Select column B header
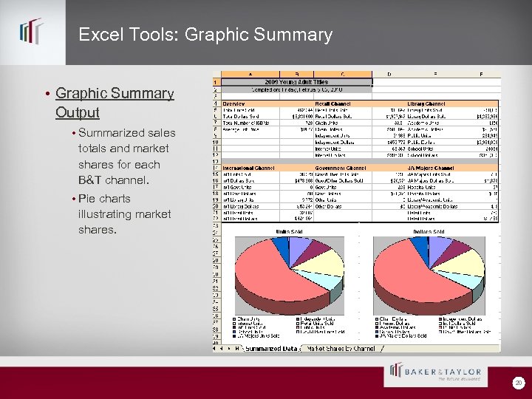The width and height of the screenshot is (532, 399). pyautogui.click(x=297, y=75)
